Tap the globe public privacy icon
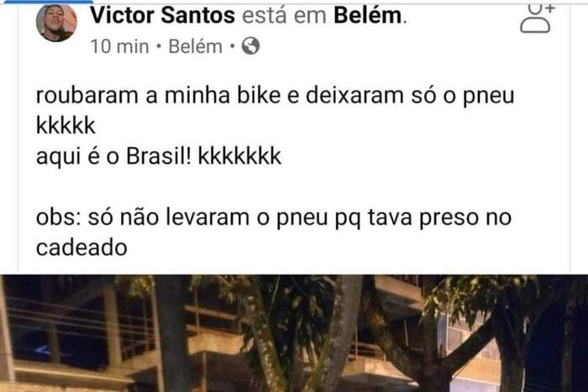 pyautogui.click(x=250, y=46)
